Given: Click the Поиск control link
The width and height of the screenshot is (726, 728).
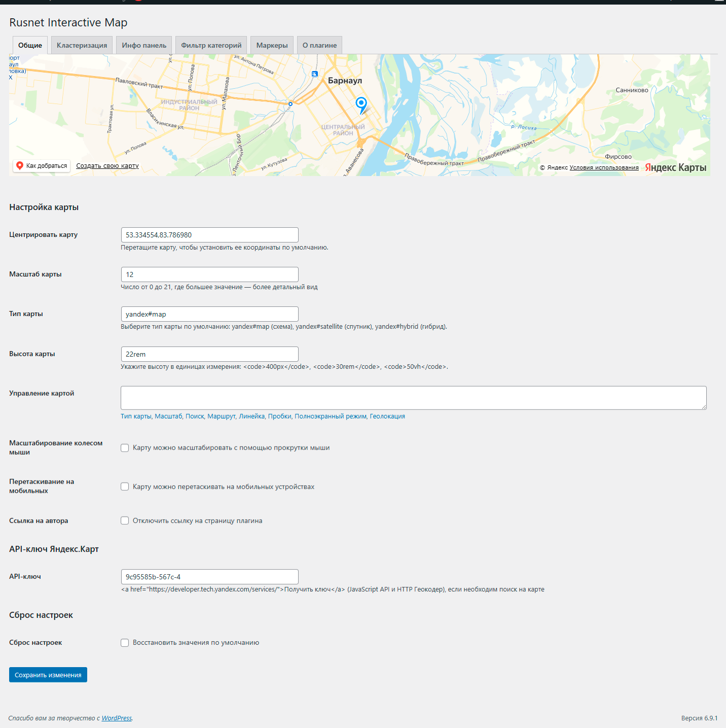Looking at the screenshot, I should pos(195,417).
